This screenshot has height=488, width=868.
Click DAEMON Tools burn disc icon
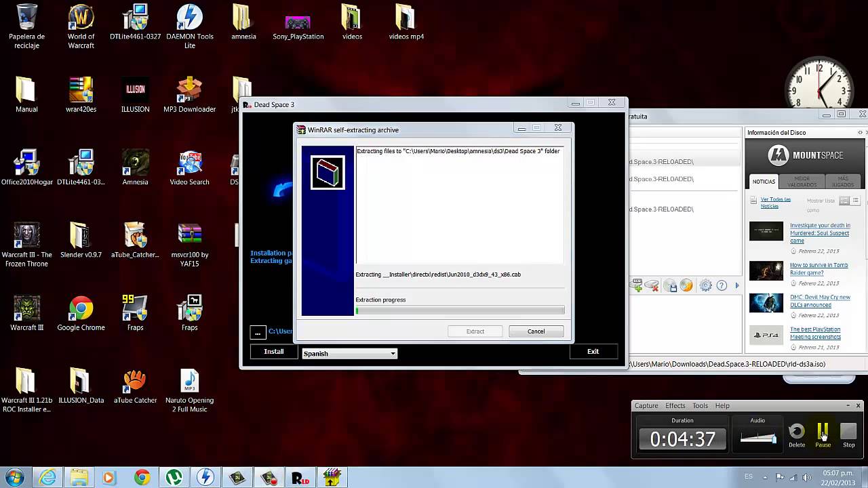click(687, 285)
